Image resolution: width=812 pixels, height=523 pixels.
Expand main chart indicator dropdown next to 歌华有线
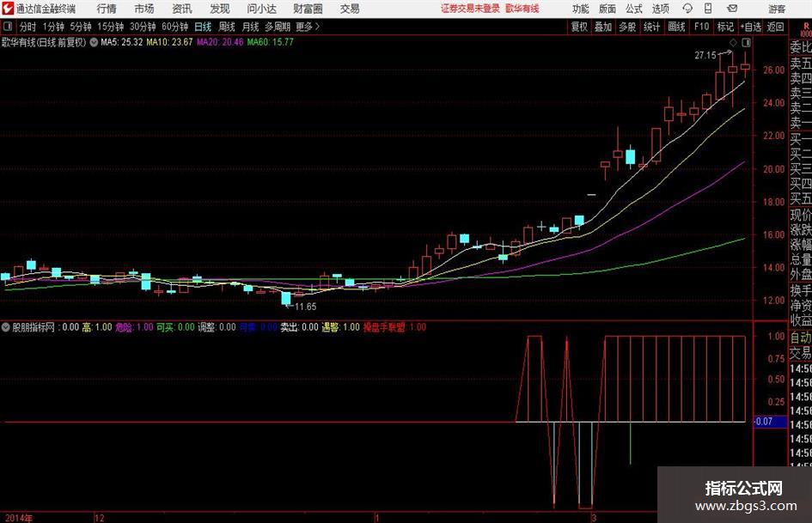tap(94, 42)
